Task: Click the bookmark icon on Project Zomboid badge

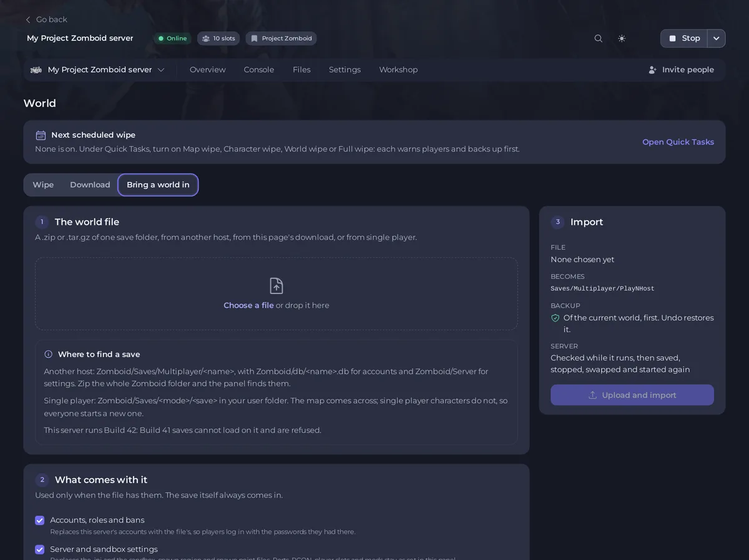Action: [x=255, y=39]
